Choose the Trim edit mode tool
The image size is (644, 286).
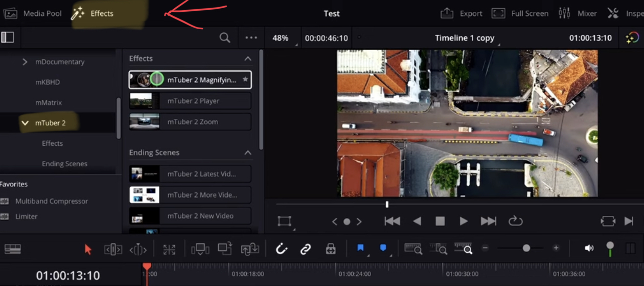pos(113,249)
